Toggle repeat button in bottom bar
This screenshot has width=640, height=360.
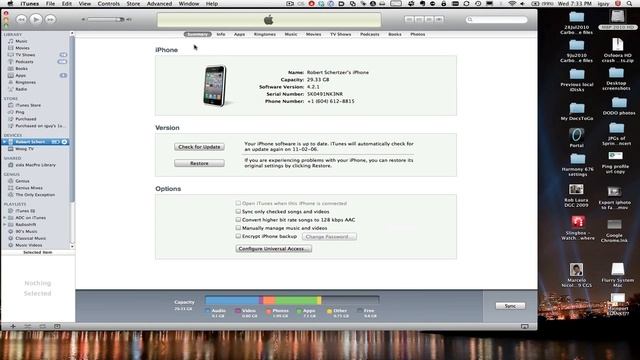[42, 326]
